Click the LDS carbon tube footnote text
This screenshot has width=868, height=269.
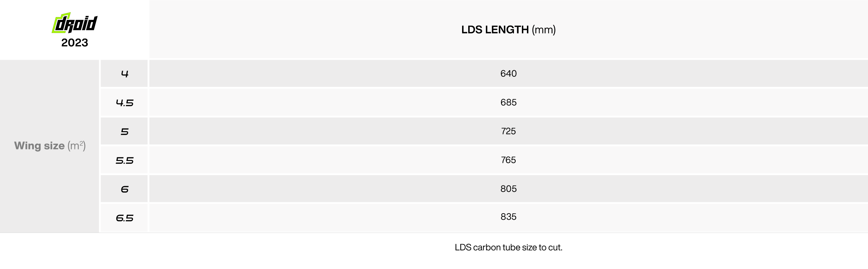pos(508,247)
